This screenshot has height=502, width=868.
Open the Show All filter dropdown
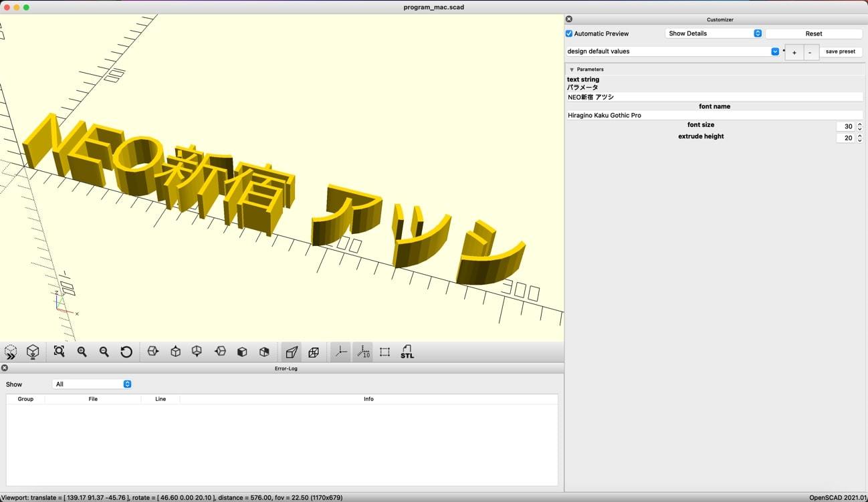92,384
